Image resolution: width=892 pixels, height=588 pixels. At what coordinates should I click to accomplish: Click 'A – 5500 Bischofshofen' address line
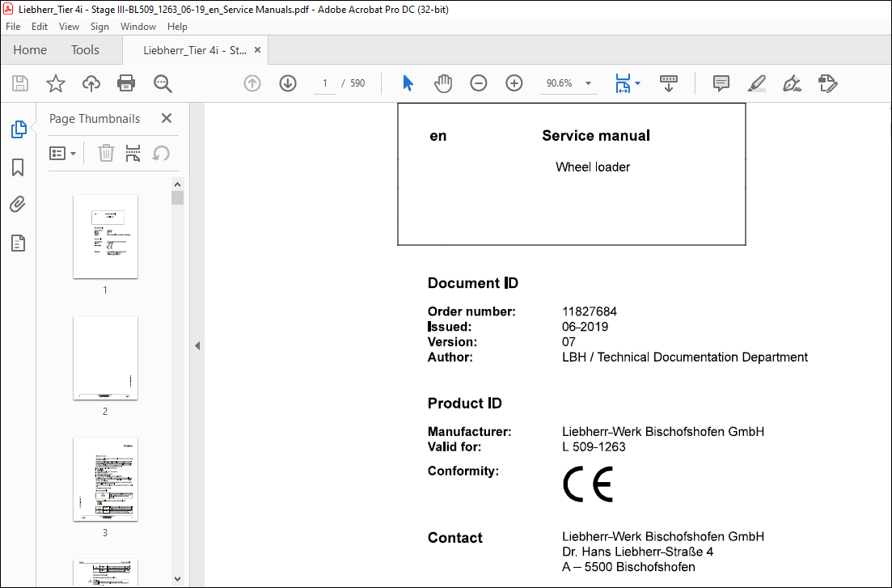coord(628,567)
